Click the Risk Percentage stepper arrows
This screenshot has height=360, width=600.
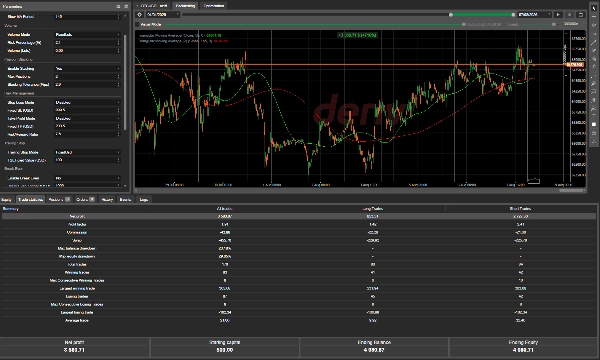[118, 42]
